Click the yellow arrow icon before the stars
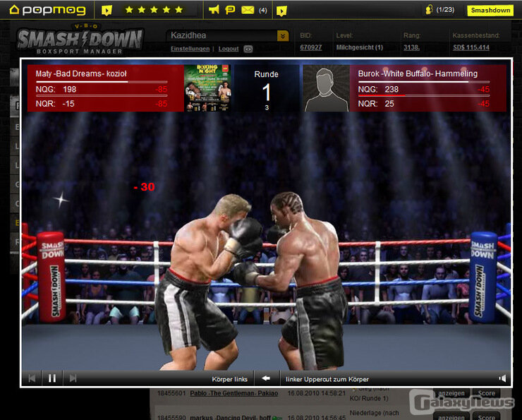The height and width of the screenshot is (420, 522). 107,11
